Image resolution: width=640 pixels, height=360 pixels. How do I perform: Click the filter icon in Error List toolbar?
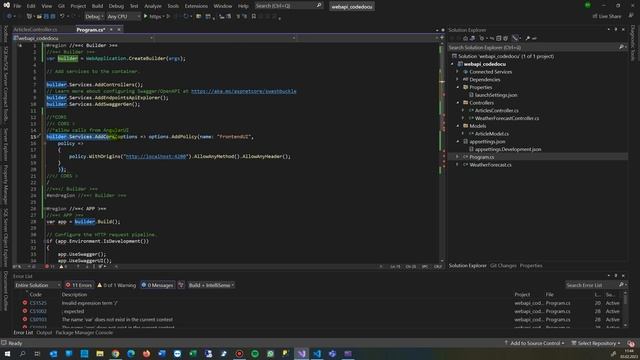tap(181, 285)
